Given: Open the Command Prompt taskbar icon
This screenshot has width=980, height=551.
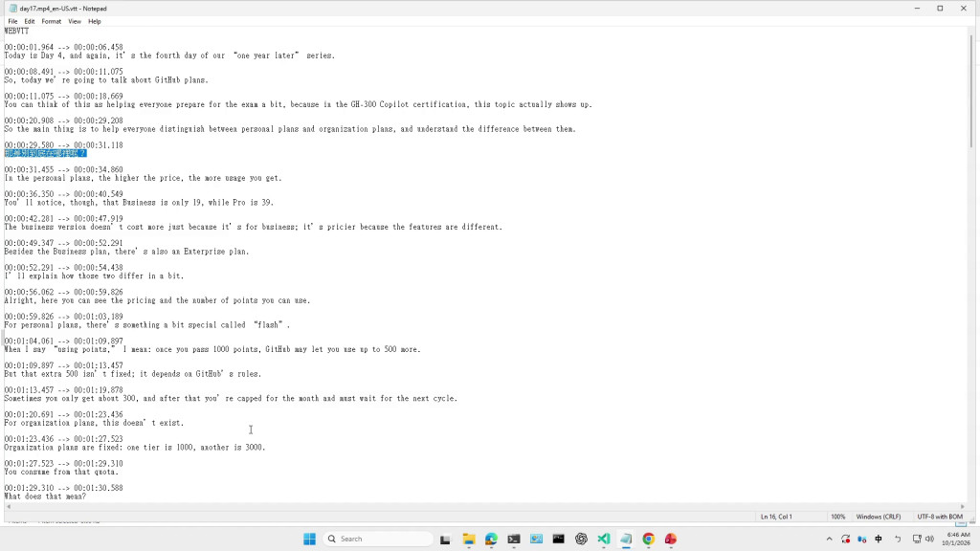Looking at the screenshot, I should [x=559, y=540].
